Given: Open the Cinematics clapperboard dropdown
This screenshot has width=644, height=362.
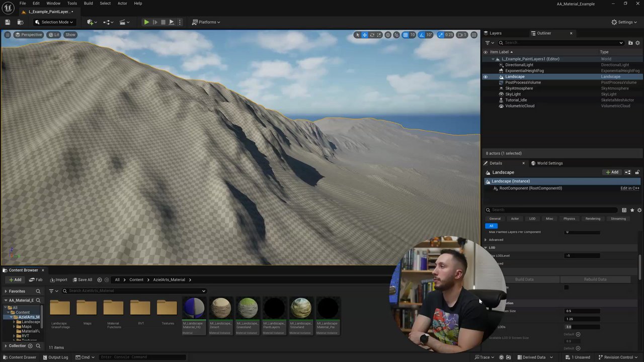Looking at the screenshot, I should tap(125, 22).
